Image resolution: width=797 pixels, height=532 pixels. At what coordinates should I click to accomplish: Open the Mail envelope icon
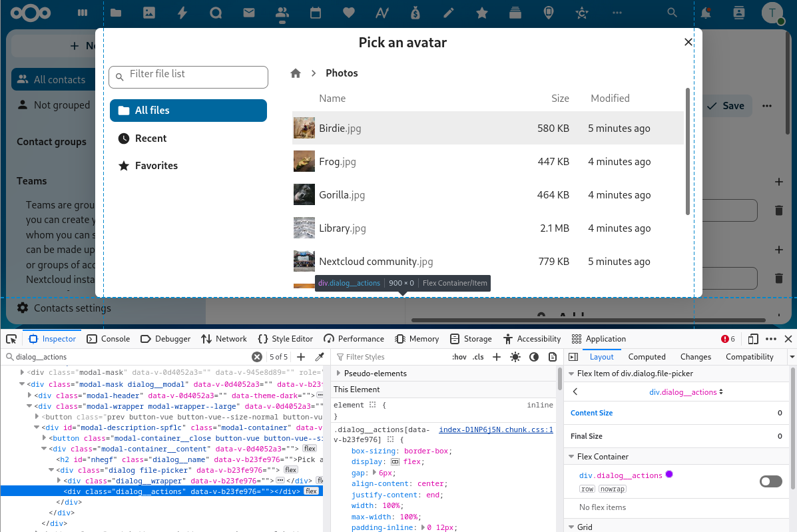tap(249, 13)
